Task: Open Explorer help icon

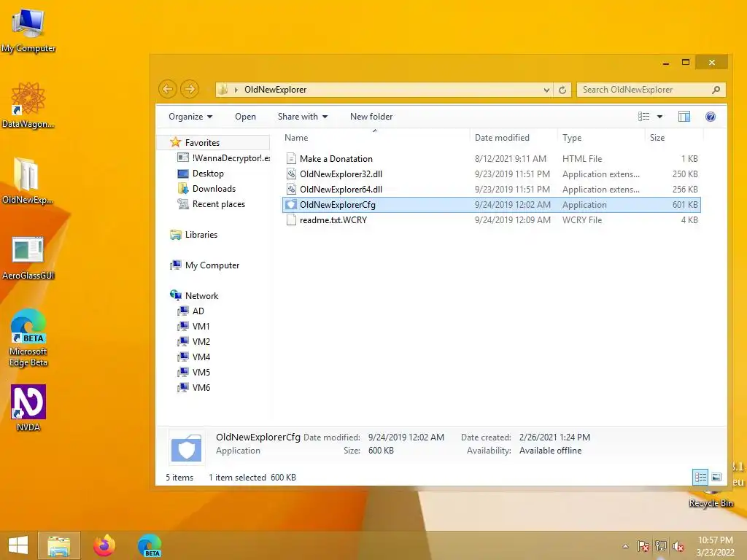Action: pos(710,117)
